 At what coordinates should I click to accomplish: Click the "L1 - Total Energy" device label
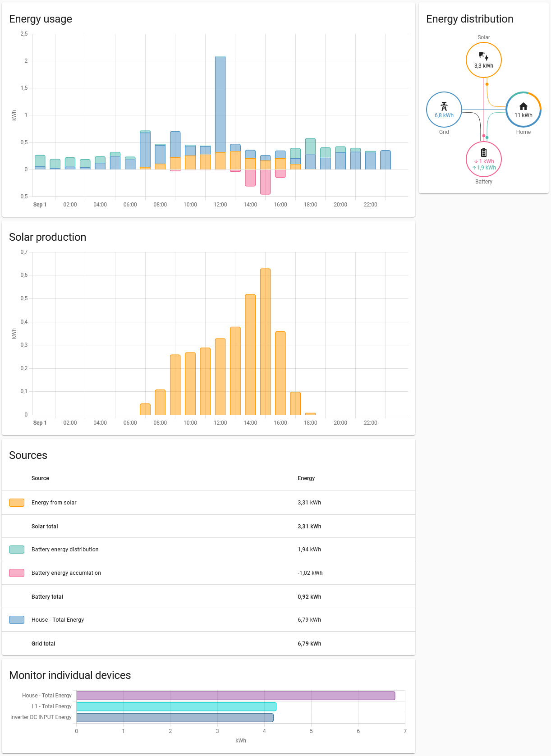51,706
